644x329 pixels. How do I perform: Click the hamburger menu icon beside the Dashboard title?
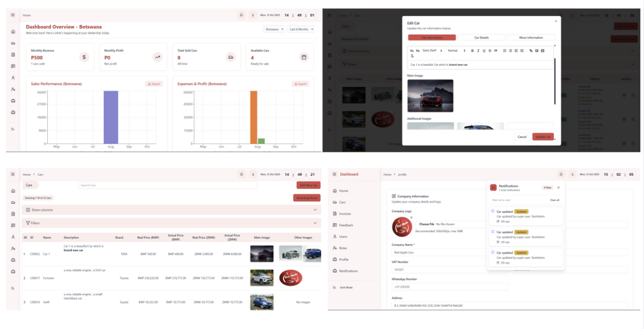(x=334, y=174)
